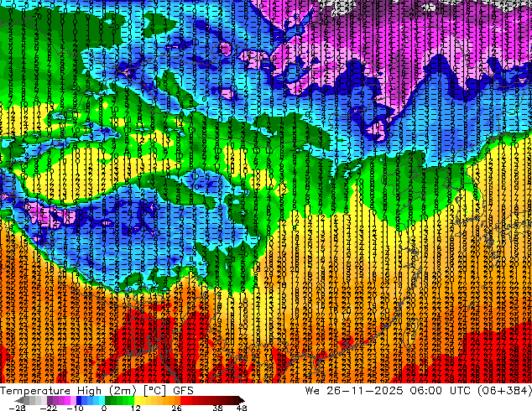This screenshot has height=411, width=532.
Task: Click the "Temperature High (2m) [°C] GFS" title
Action: 96,390
